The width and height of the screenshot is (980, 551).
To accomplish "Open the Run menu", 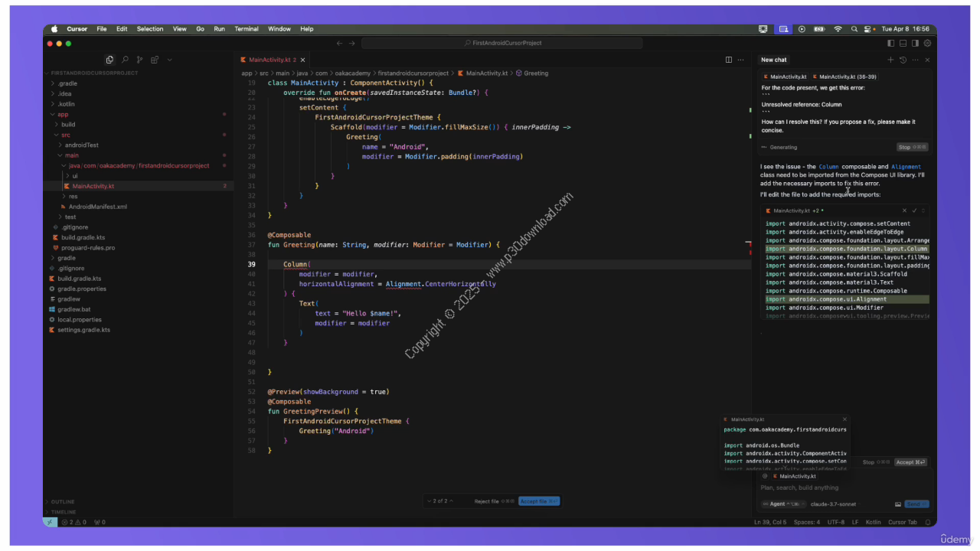I will click(220, 29).
